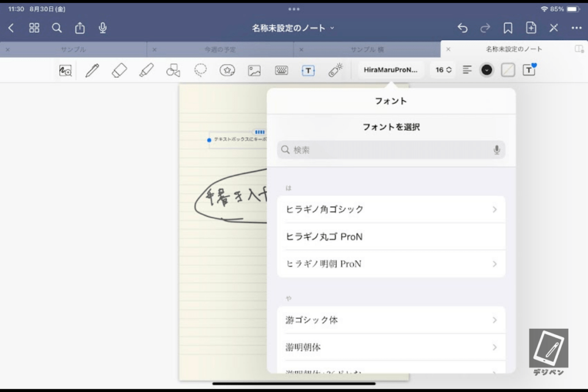Open the Shapes tool

point(173,70)
